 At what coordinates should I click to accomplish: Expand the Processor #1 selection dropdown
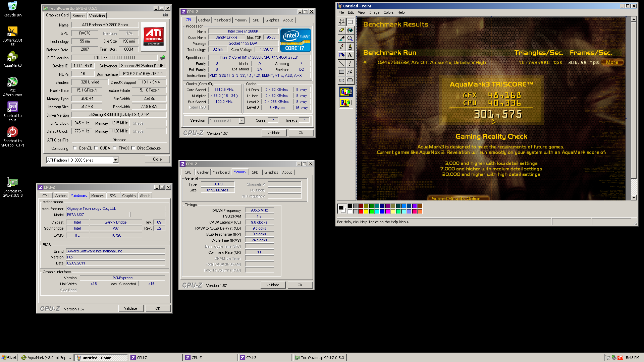241,121
